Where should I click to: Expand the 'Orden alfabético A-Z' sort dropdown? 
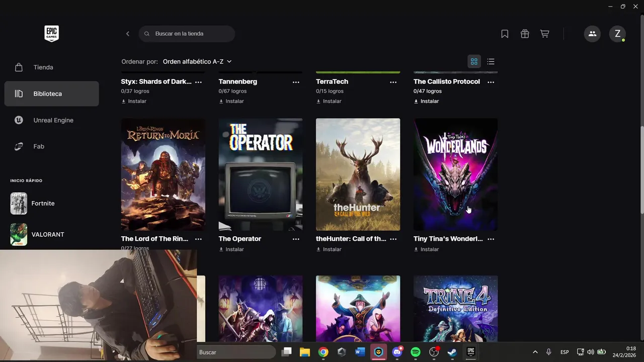point(197,61)
